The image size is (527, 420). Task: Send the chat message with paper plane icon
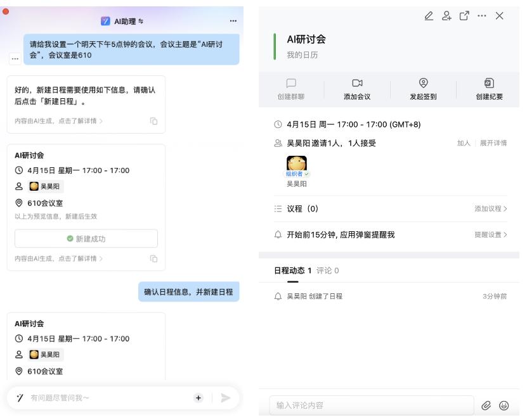tap(225, 398)
